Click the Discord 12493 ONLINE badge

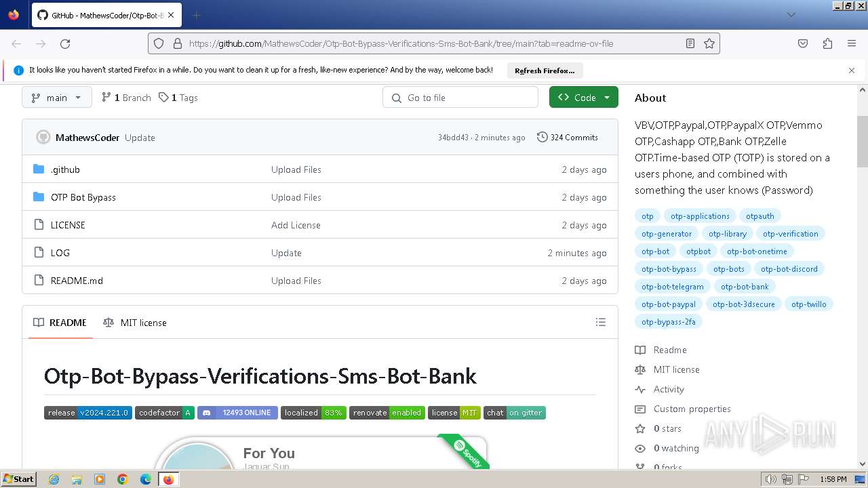tap(237, 413)
